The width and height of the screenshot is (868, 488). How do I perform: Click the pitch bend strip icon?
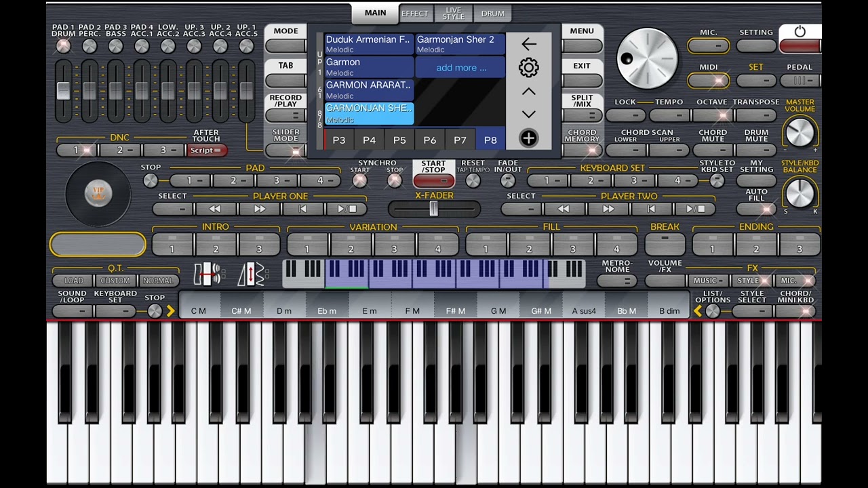tap(210, 274)
